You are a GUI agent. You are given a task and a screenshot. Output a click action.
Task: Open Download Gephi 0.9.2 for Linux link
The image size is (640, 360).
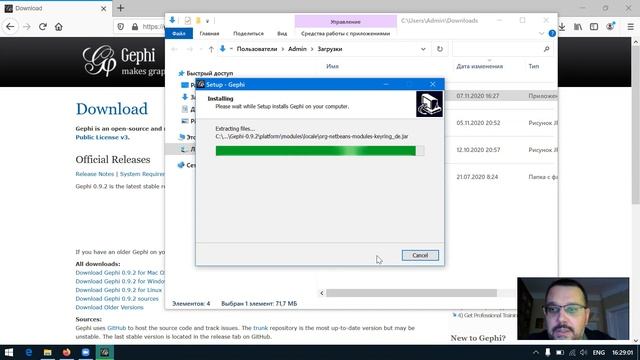(x=118, y=290)
